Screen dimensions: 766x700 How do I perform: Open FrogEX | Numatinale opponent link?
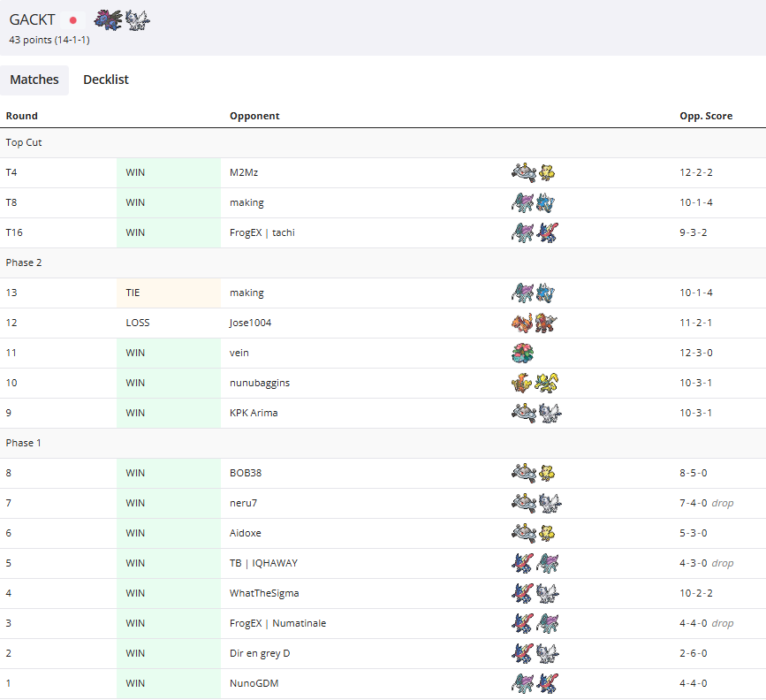tap(277, 623)
